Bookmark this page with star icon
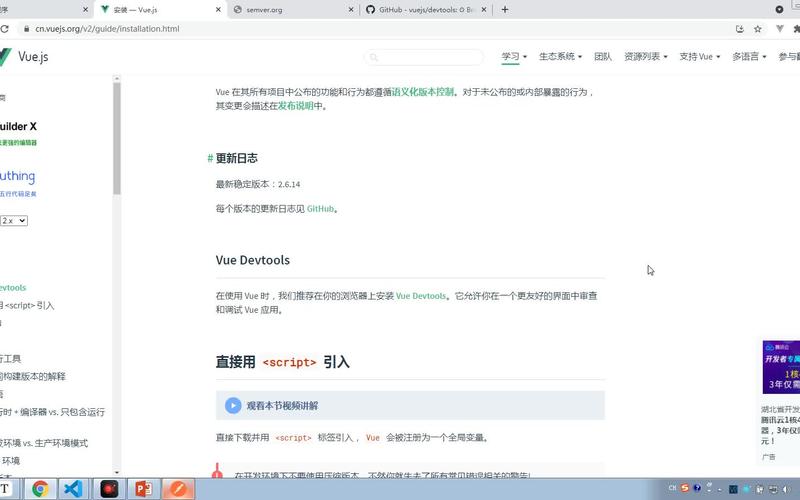 [758, 29]
